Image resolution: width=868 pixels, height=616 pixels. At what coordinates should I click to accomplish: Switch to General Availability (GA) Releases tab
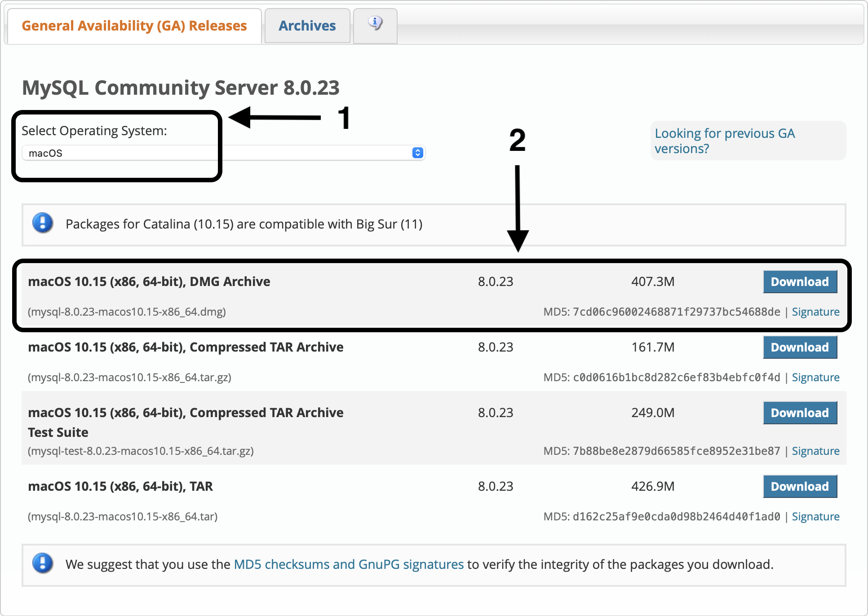pyautogui.click(x=134, y=26)
